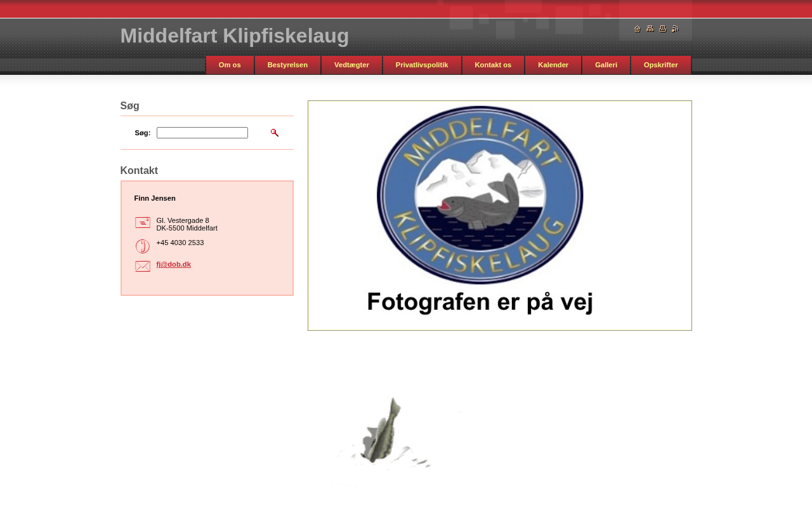Image resolution: width=812 pixels, height=508 pixels.
Task: Click the Middelfart Klipfiskelaug logo image
Action: [500, 215]
